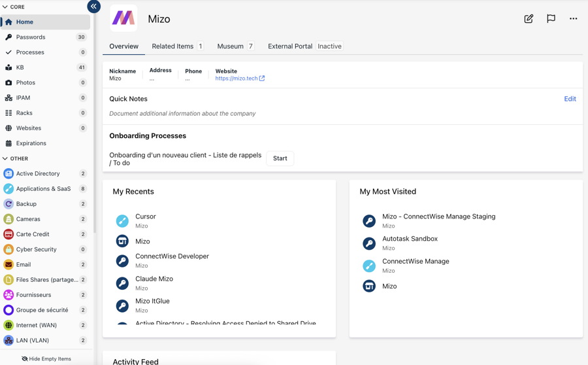Open Mizo - ConnectWise Manage Staging entry
The image size is (588, 365).
(x=439, y=217)
